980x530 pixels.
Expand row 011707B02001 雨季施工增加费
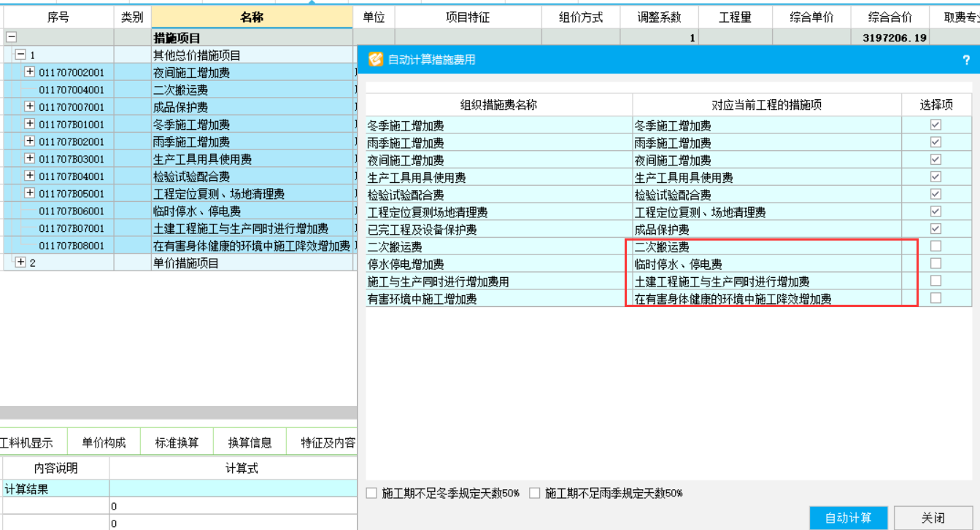click(30, 141)
